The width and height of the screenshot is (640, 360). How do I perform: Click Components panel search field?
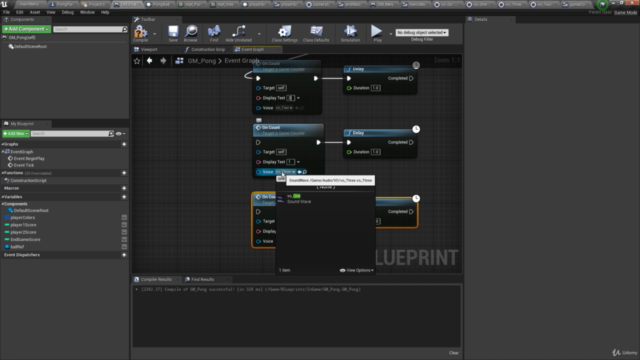pos(90,29)
